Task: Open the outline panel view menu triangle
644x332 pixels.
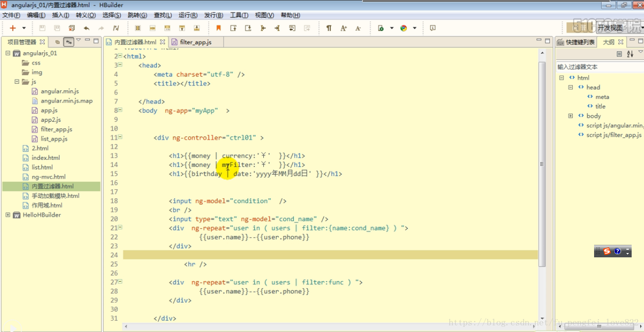Action: pos(640,52)
